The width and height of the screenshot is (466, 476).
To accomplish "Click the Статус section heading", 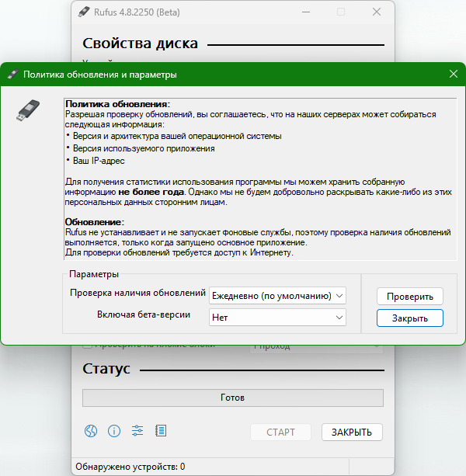I will click(x=106, y=369).
